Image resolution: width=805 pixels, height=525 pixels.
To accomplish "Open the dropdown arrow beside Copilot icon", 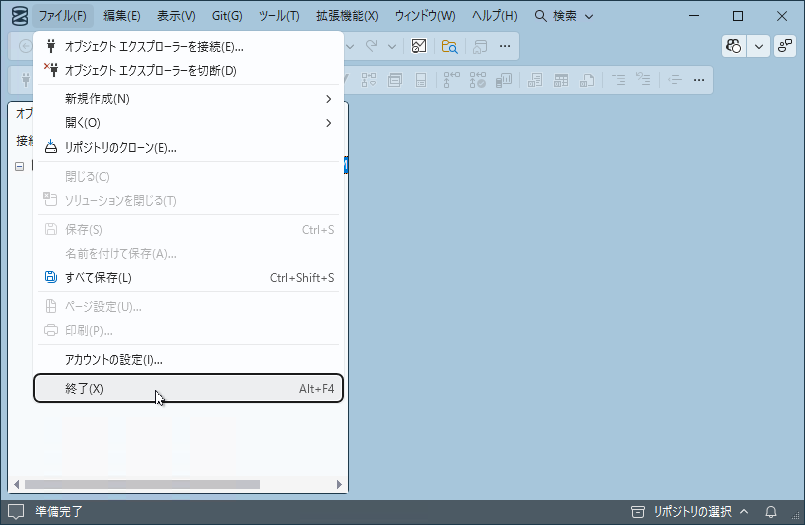I will 759,46.
